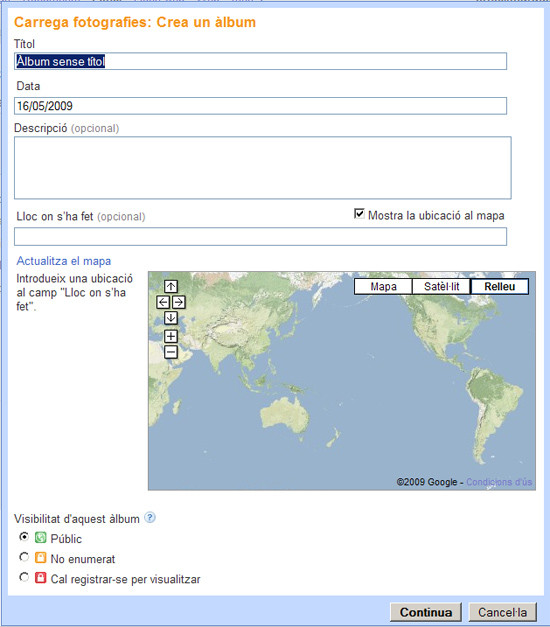Switch map view to Relleu
This screenshot has height=627, width=550.
coord(500,287)
